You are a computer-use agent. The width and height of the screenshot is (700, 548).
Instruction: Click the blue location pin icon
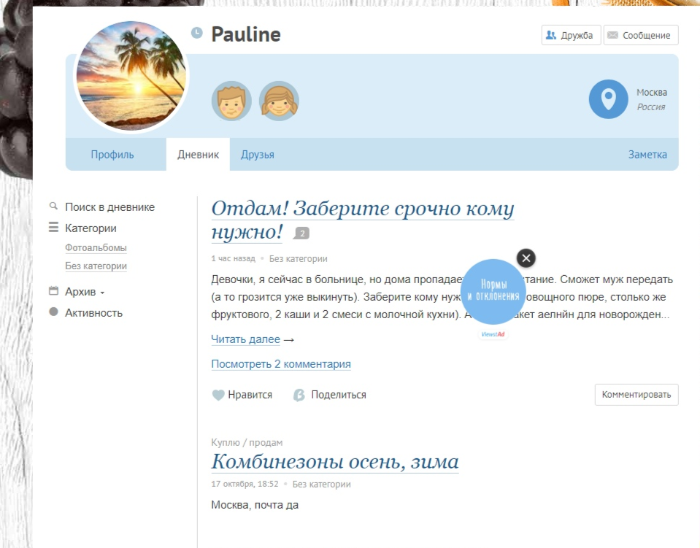pyautogui.click(x=608, y=99)
